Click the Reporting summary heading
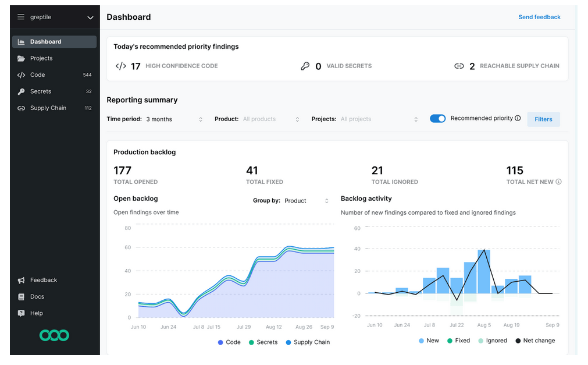Image resolution: width=588 pixels, height=365 pixels. tap(142, 100)
